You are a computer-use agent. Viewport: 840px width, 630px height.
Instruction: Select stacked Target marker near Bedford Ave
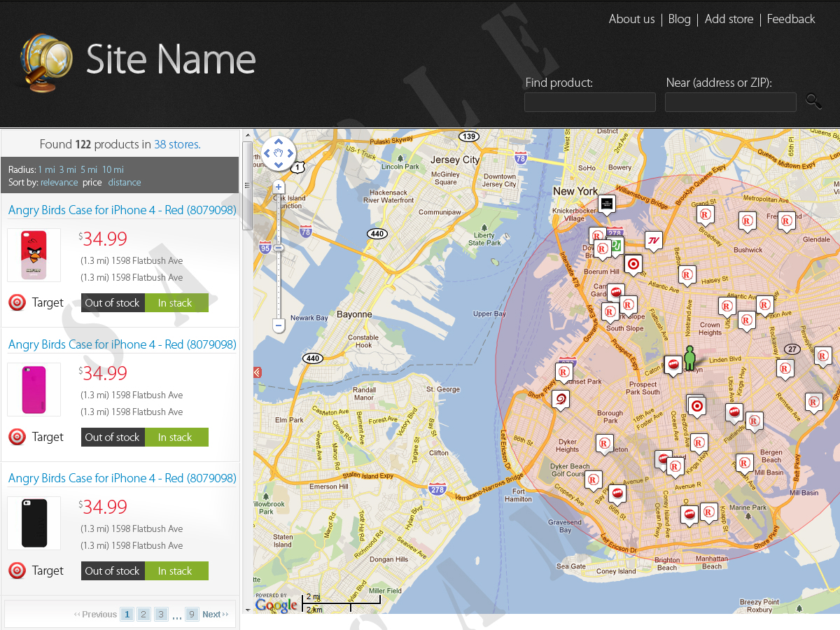[696, 406]
